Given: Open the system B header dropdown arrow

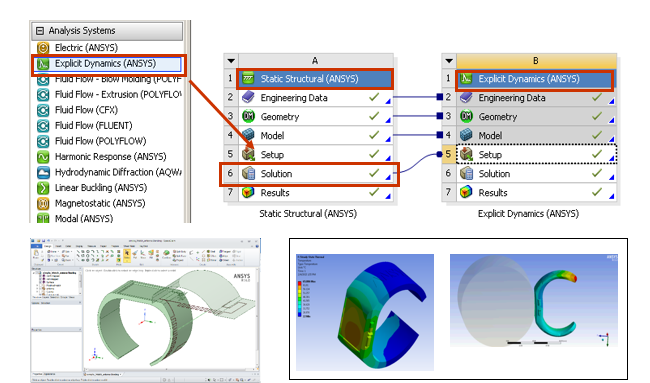Looking at the screenshot, I should click(449, 61).
